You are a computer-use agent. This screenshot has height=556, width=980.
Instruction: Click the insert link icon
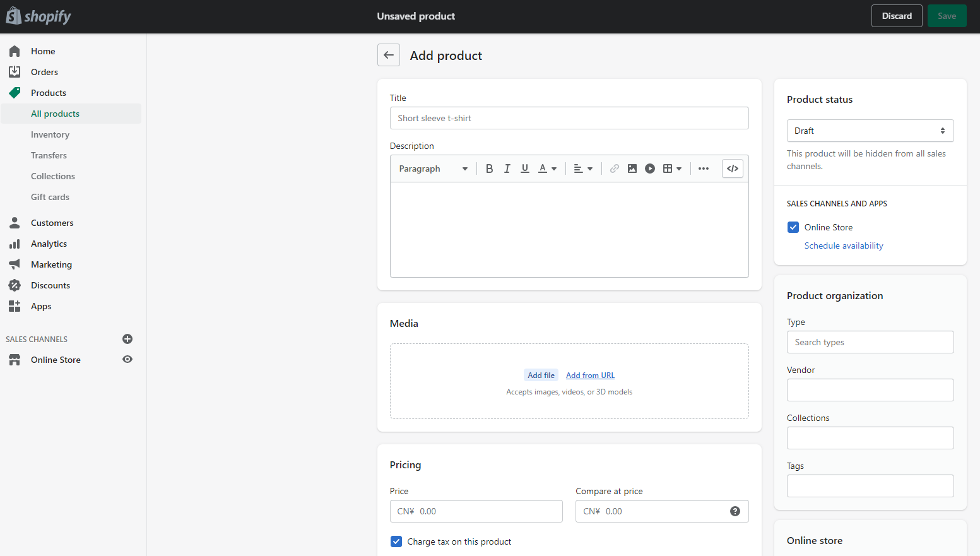point(614,169)
